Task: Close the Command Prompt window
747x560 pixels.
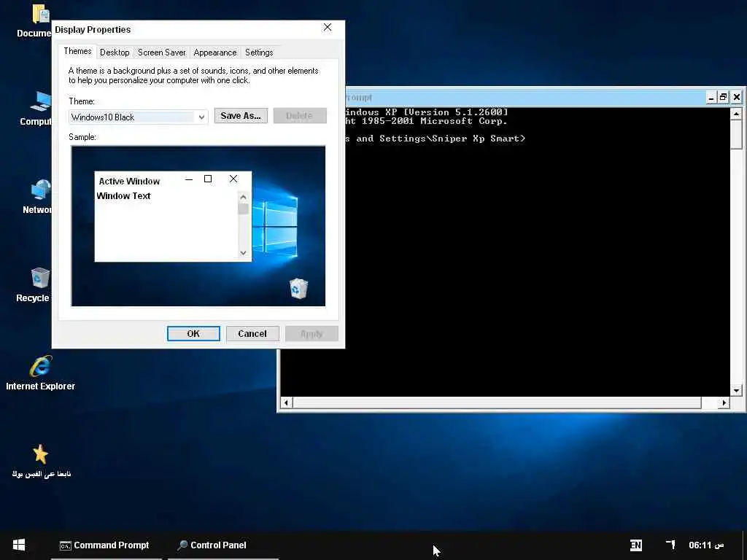Action: (x=737, y=98)
